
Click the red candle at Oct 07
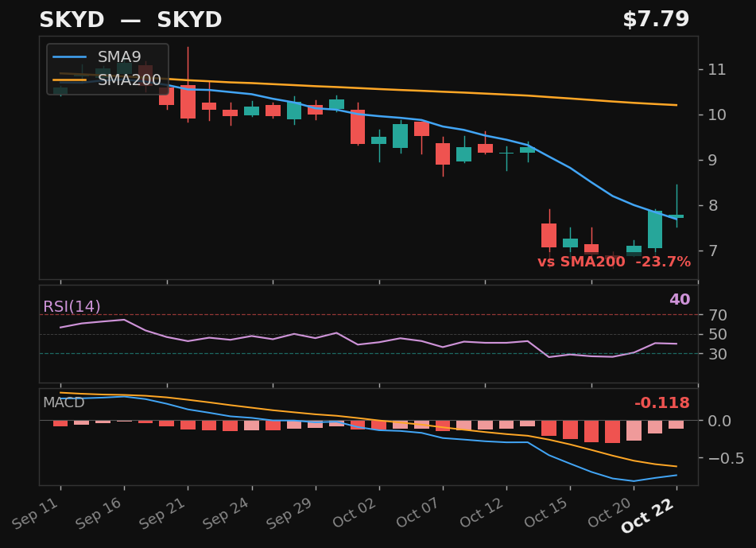(x=443, y=154)
